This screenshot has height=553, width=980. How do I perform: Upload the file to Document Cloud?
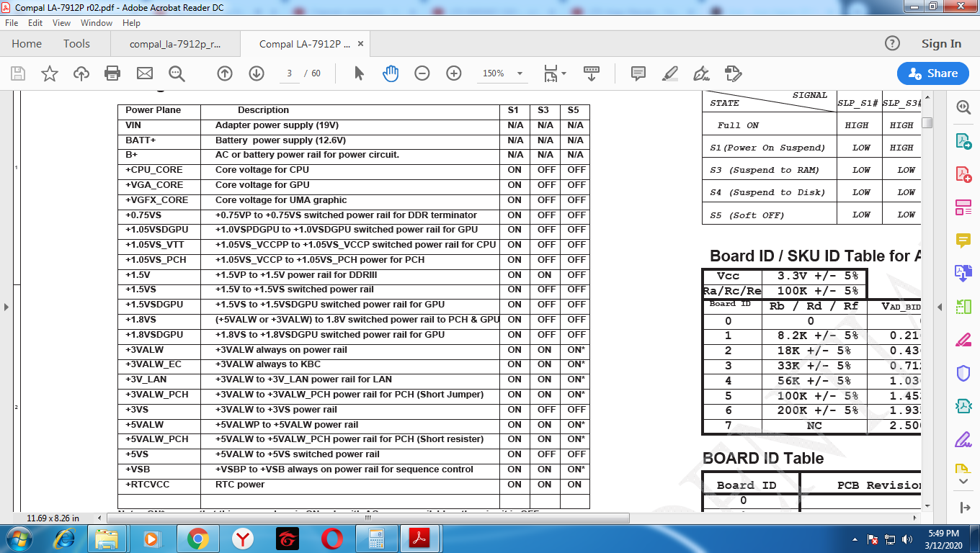81,73
